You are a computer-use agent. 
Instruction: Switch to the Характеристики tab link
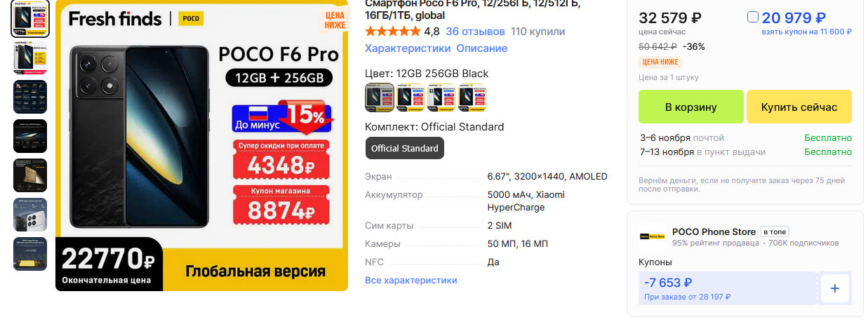coord(408,48)
